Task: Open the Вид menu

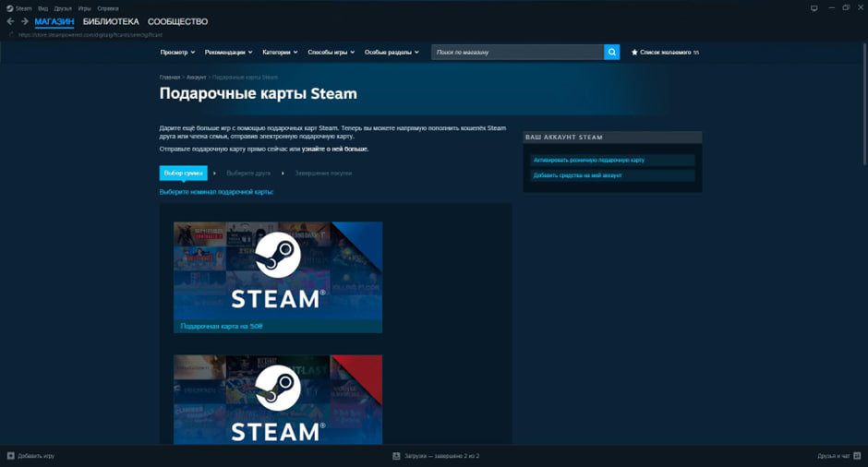Action: (x=43, y=8)
